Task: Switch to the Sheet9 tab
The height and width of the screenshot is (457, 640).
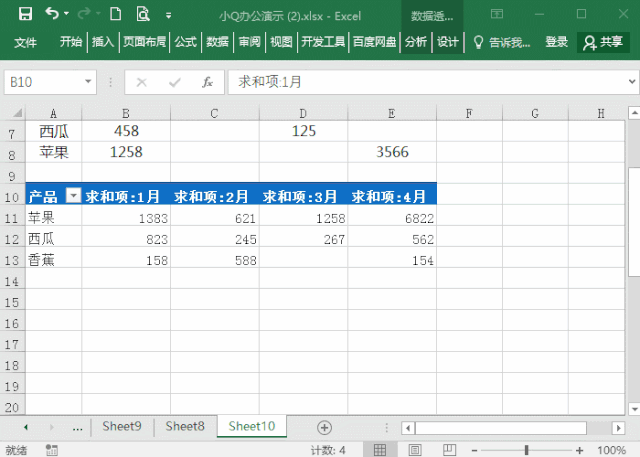Action: (122, 426)
